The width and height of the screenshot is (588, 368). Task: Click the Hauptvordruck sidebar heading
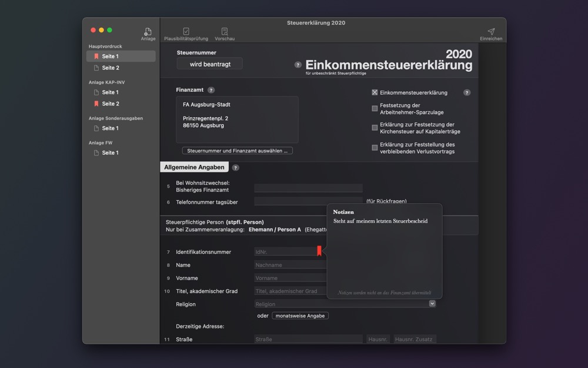[x=105, y=46]
